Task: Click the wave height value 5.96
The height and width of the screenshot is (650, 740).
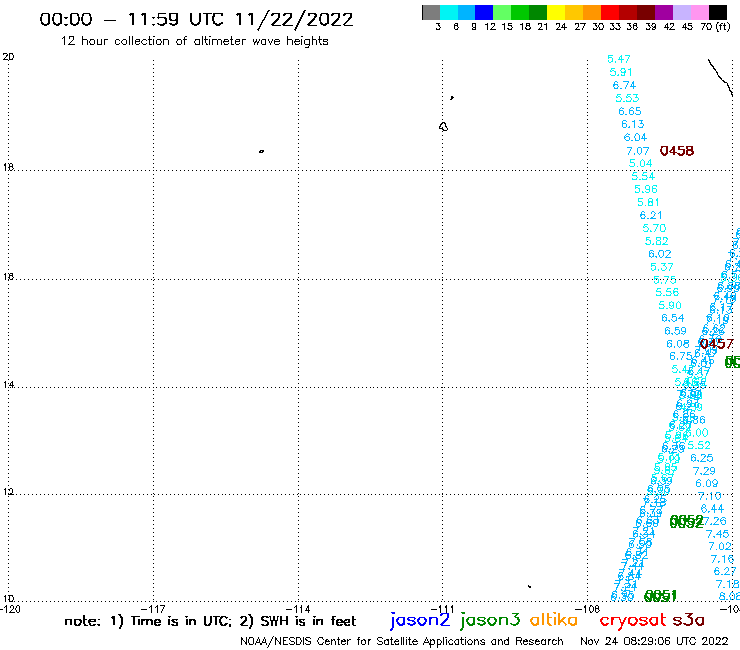Action: (646, 189)
